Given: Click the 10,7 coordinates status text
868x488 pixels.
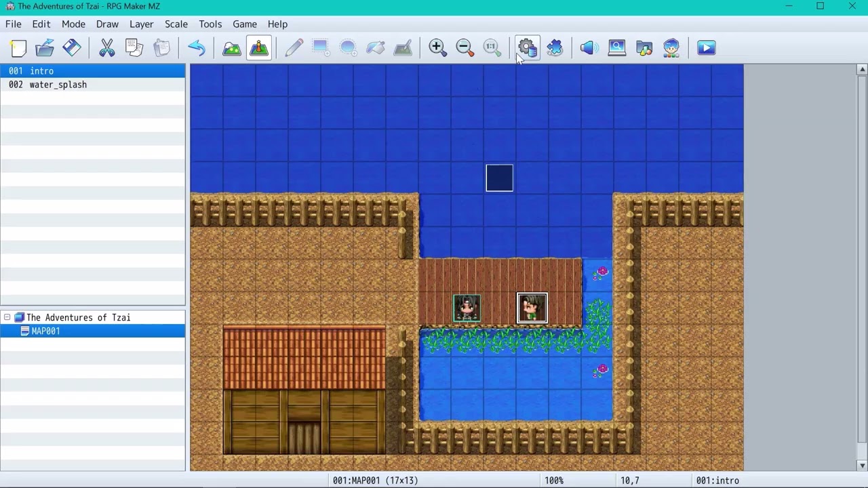Looking at the screenshot, I should click(x=629, y=481).
